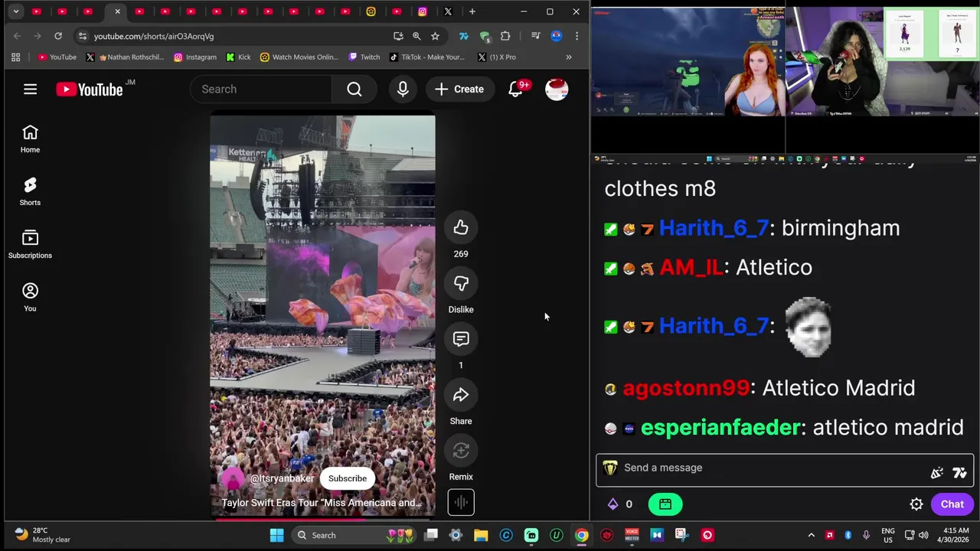This screenshot has height=551, width=980.
Task: Click the purple Chat send button
Action: tap(952, 504)
